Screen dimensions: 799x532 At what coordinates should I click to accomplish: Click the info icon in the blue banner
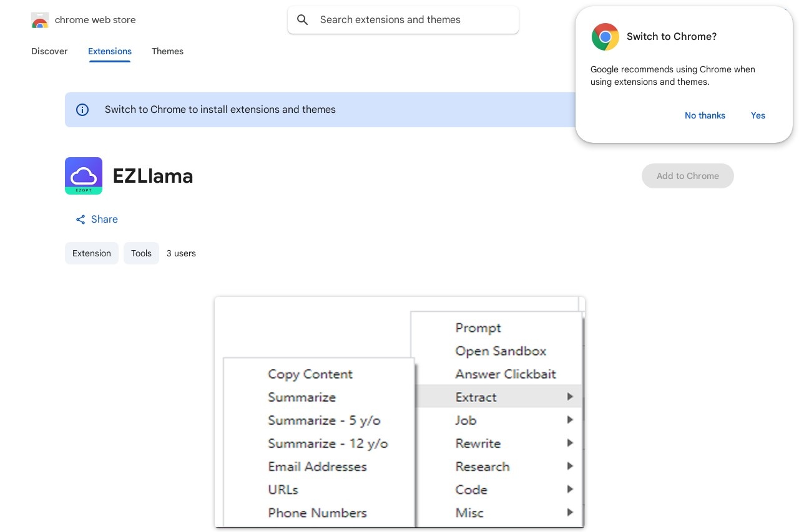tap(82, 110)
